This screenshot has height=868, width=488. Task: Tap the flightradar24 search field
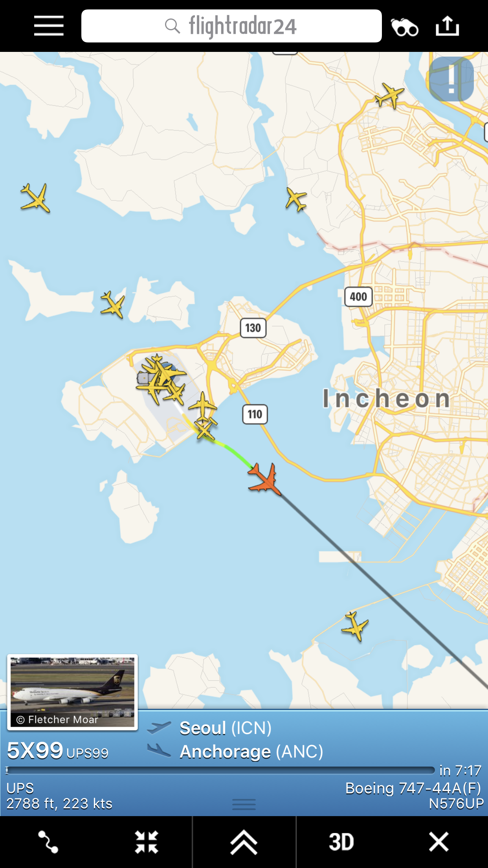coord(231,26)
